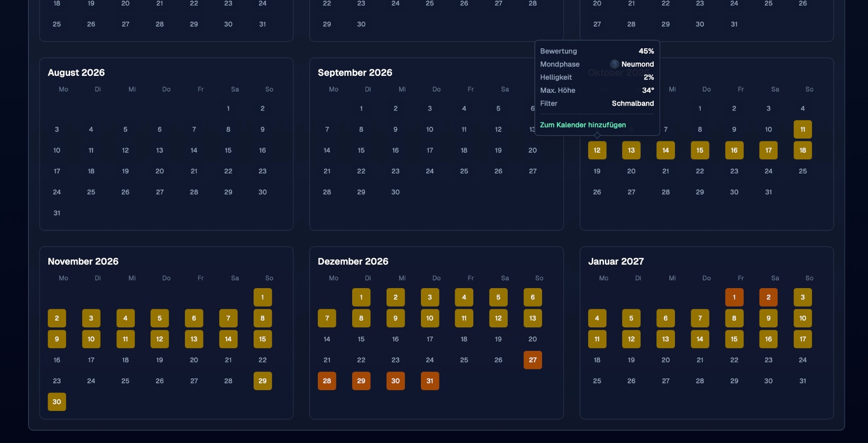Screen dimensions: 868x443
Task: Select September 24, 2026 date
Action: pyautogui.click(x=429, y=171)
